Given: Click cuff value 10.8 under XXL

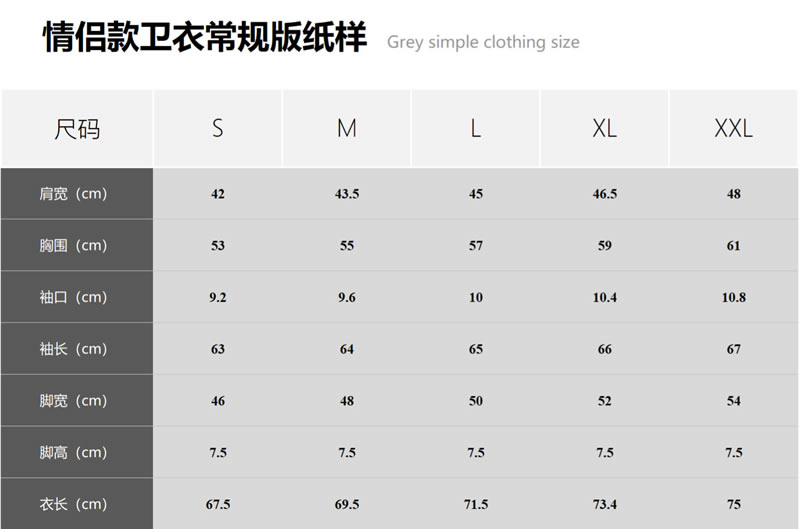Looking at the screenshot, I should click(733, 298).
